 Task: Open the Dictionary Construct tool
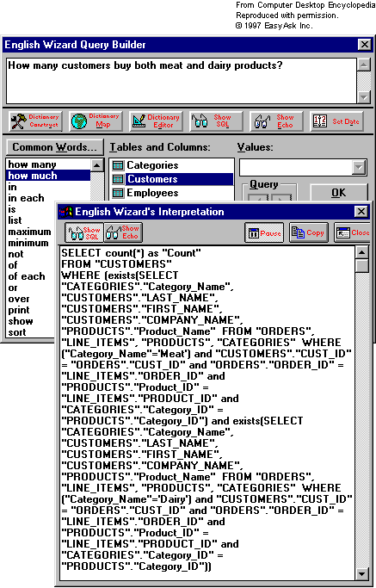click(35, 121)
